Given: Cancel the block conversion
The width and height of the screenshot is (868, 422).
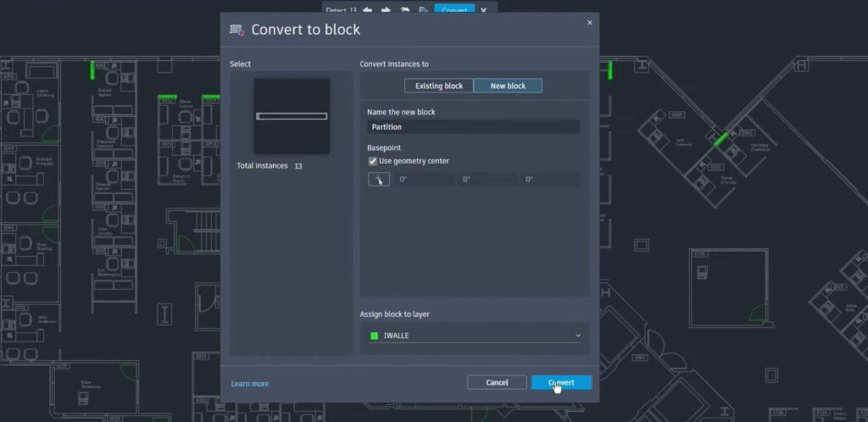Looking at the screenshot, I should coord(497,382).
